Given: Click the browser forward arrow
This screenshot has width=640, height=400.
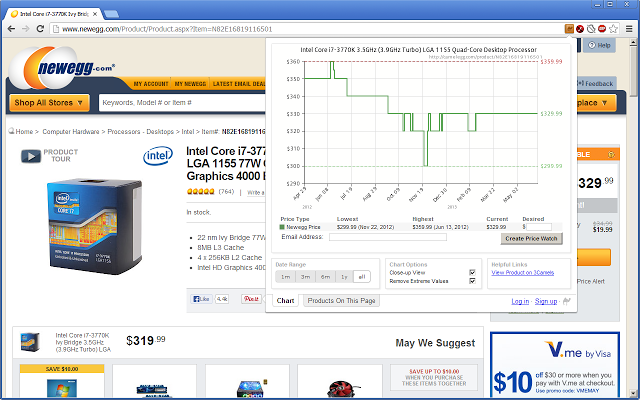Looking at the screenshot, I should [26, 29].
